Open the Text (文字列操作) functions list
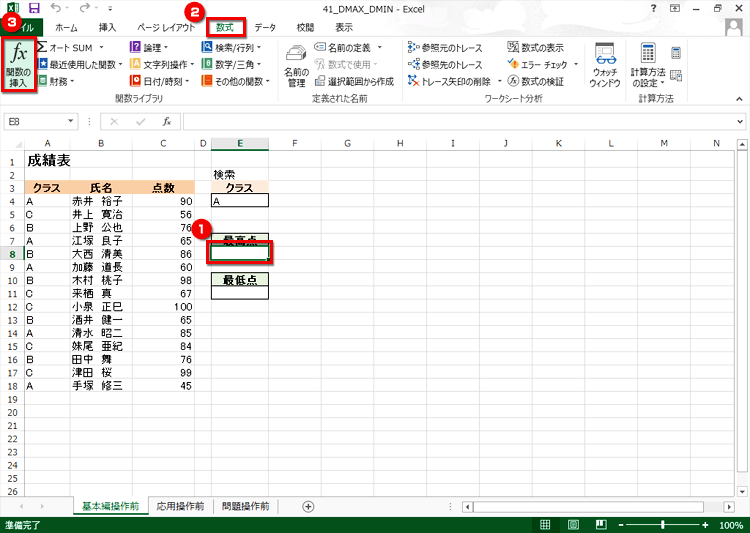 click(162, 64)
